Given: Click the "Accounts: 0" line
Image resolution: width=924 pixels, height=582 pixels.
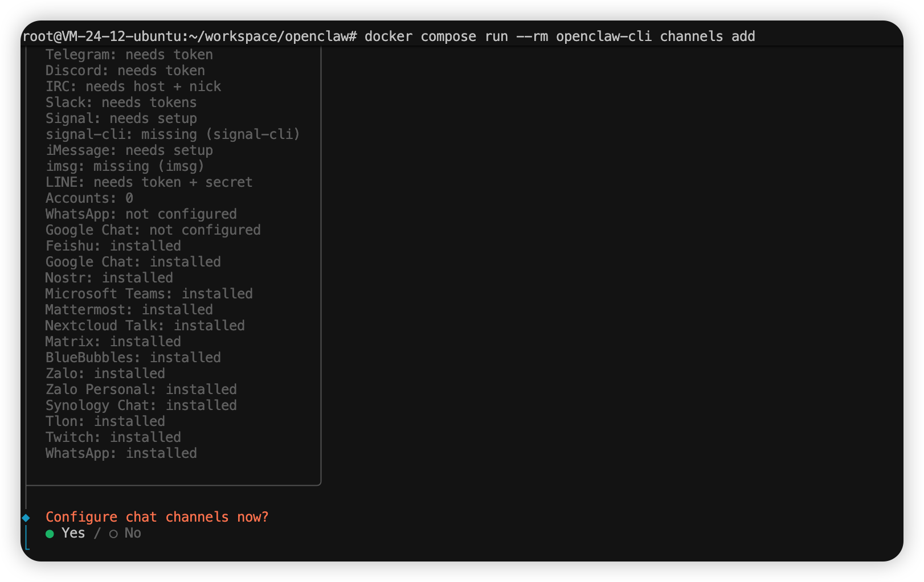Looking at the screenshot, I should click(89, 198).
